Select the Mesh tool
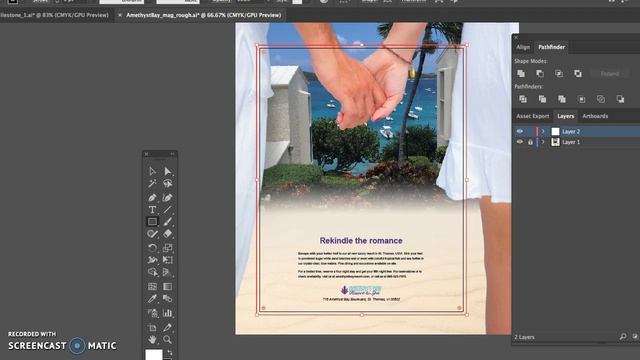640x360 pixels. click(x=152, y=287)
